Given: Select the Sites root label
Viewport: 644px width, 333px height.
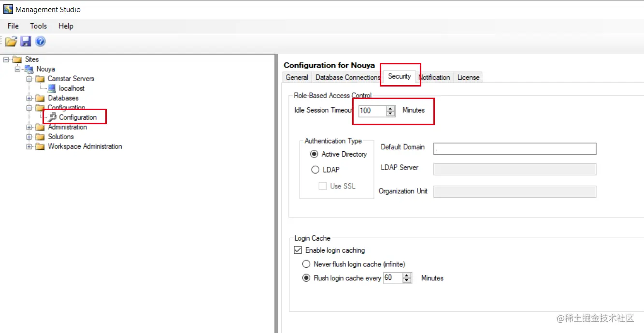Looking at the screenshot, I should pos(32,59).
